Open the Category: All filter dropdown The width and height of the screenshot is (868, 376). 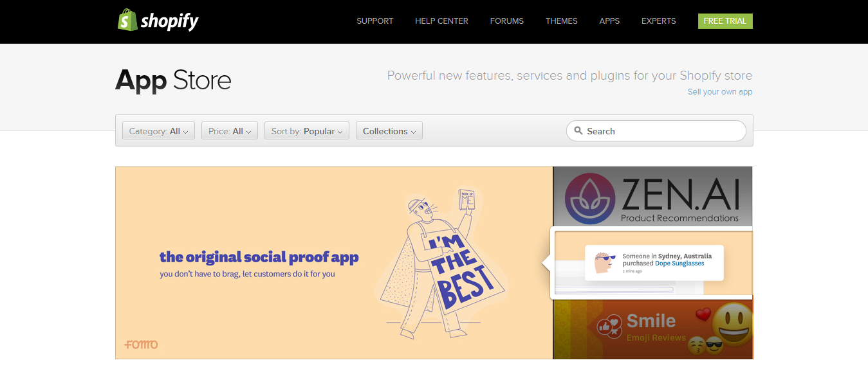pyautogui.click(x=158, y=130)
